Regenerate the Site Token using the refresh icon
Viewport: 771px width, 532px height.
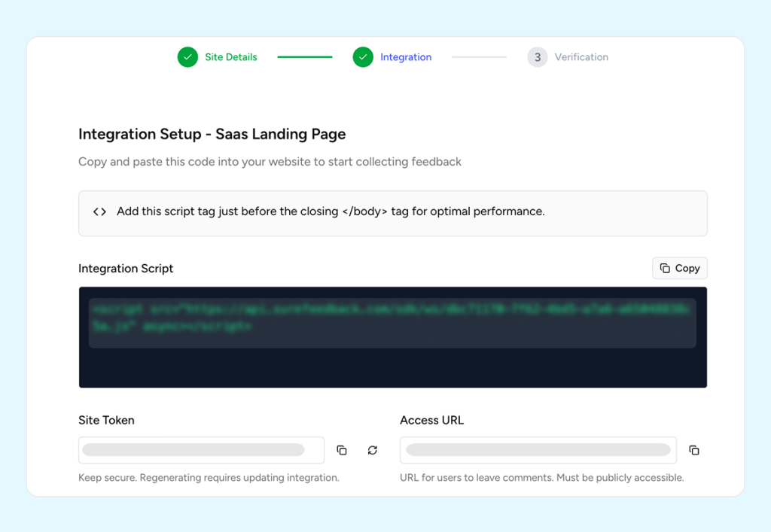(x=372, y=450)
